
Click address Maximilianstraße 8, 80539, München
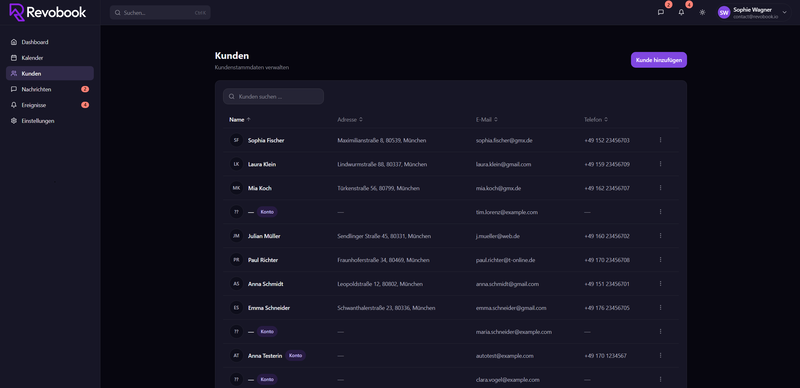point(382,140)
